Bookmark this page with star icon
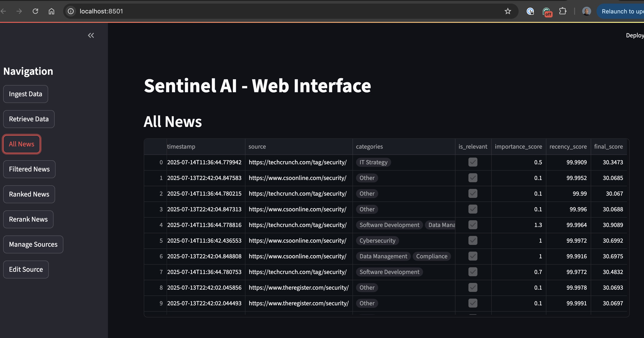 point(507,11)
